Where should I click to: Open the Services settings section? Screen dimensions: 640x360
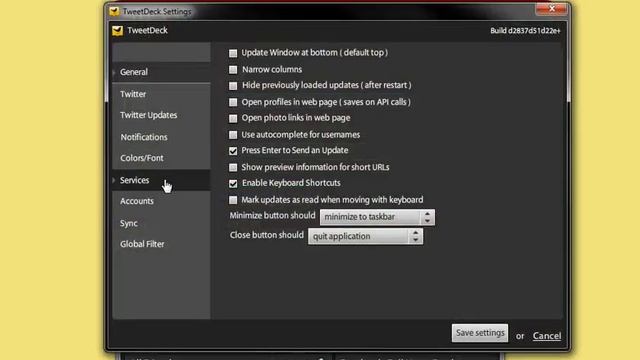click(x=161, y=180)
